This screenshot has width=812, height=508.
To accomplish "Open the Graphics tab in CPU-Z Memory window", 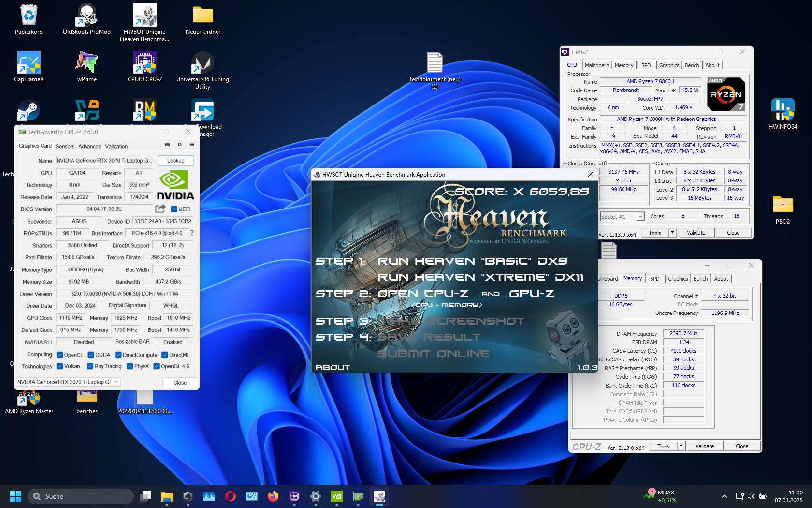I will [x=678, y=279].
